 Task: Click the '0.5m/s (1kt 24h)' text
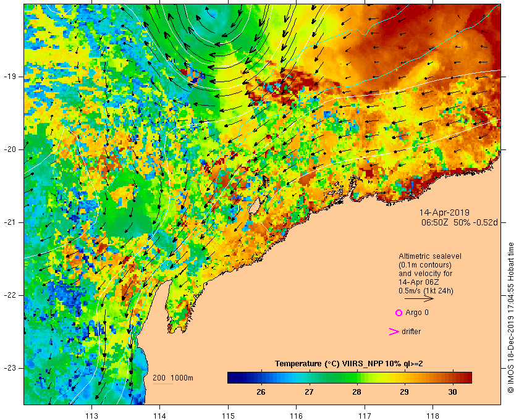(426, 291)
